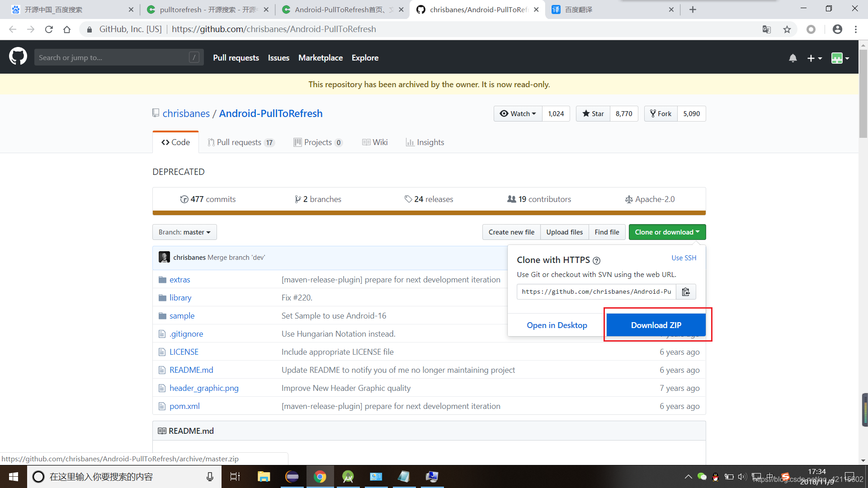Open the Wiki tab
Viewport: 868px width, 488px height.
point(375,142)
